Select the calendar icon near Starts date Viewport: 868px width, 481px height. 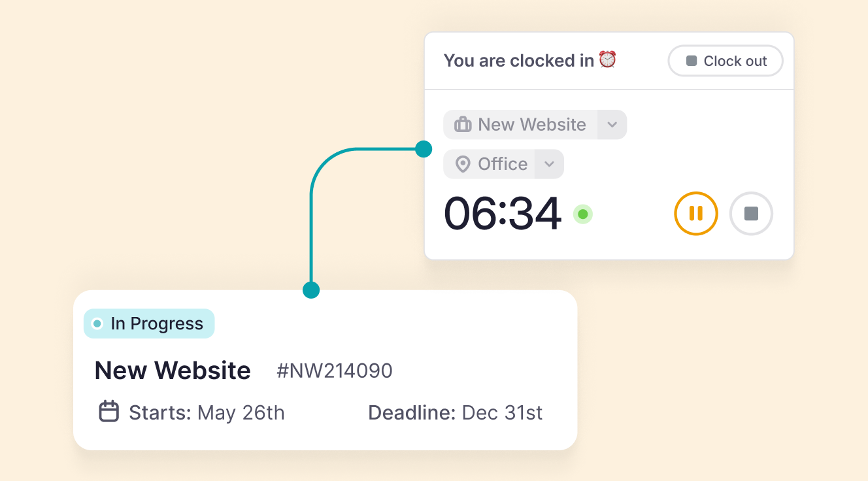(109, 412)
